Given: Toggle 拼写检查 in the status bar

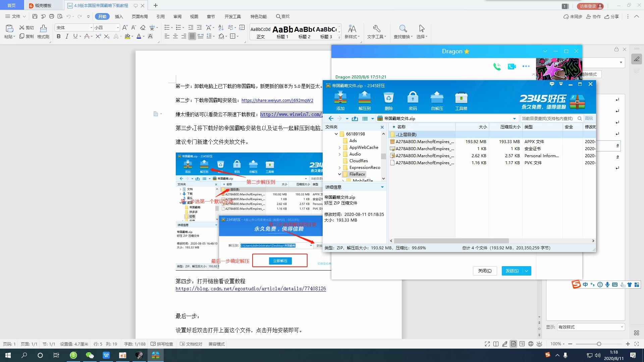Looking at the screenshot, I should tap(162, 344).
